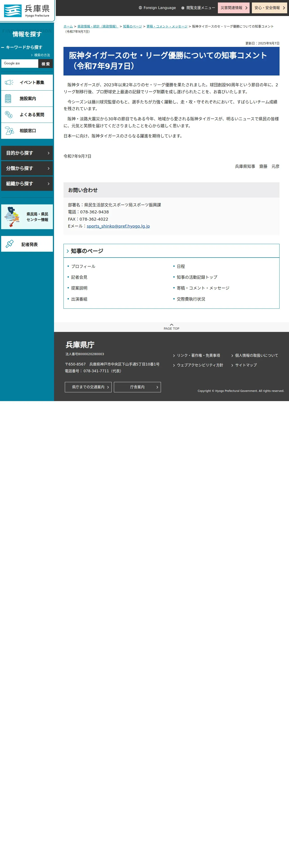Expand 組織から探す

point(27,184)
